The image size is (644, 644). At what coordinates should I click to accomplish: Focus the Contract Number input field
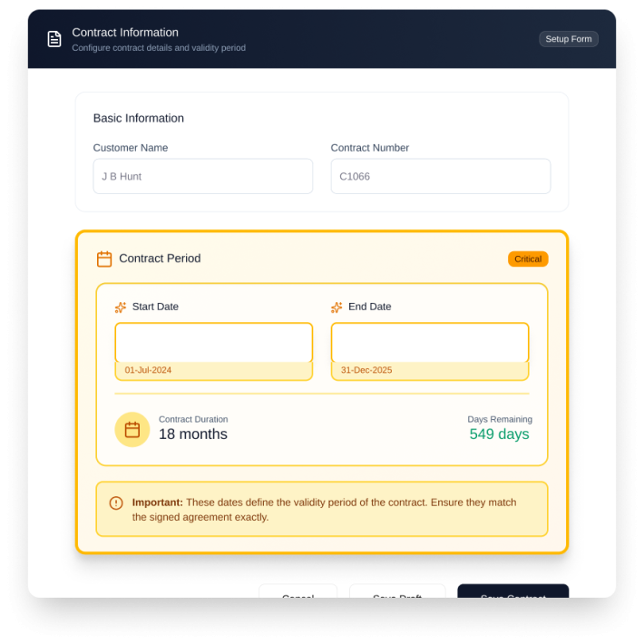pyautogui.click(x=441, y=176)
